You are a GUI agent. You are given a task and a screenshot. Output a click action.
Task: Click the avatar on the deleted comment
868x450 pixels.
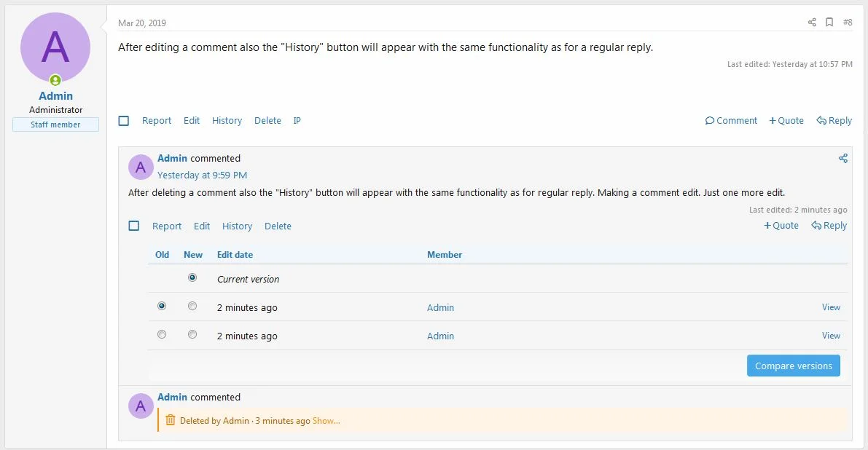(141, 406)
